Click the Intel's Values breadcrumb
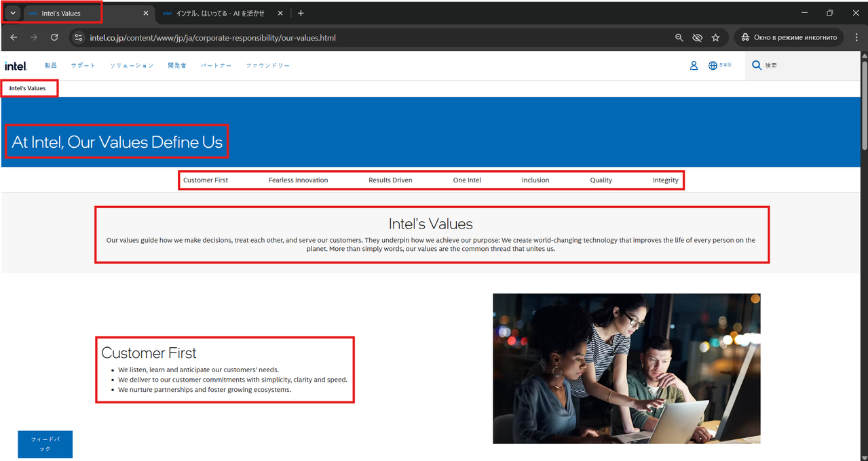 coord(28,88)
